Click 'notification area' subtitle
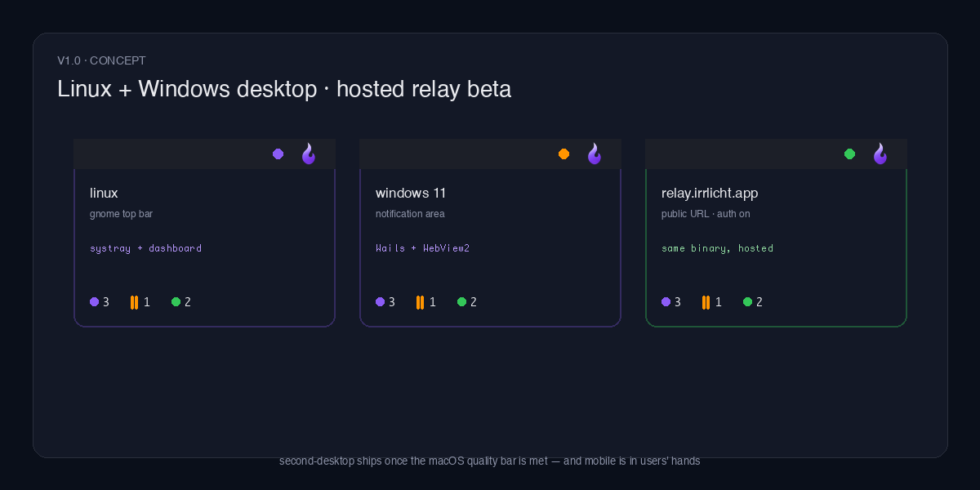 click(410, 214)
